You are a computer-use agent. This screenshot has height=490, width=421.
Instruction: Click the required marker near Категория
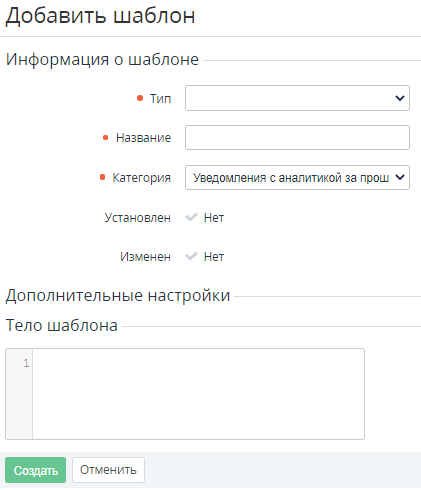(x=102, y=177)
